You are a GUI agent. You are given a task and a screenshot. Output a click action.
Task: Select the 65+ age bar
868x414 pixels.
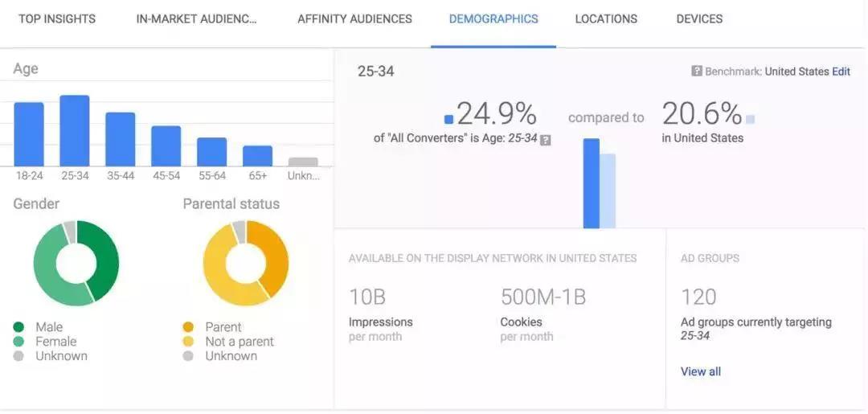click(257, 156)
